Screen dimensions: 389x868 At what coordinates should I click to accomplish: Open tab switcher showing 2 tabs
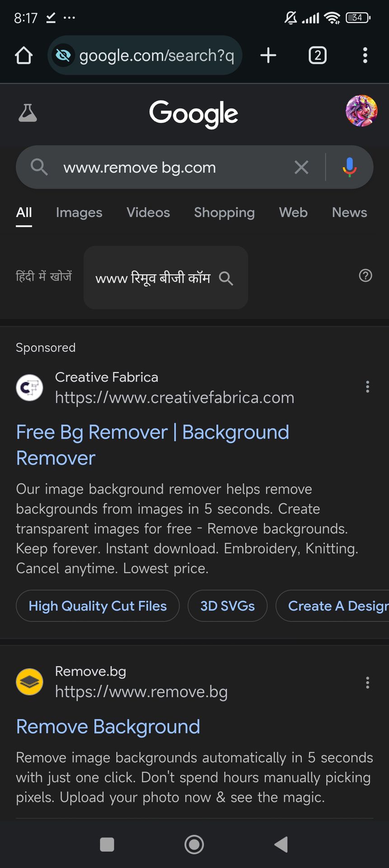318,56
